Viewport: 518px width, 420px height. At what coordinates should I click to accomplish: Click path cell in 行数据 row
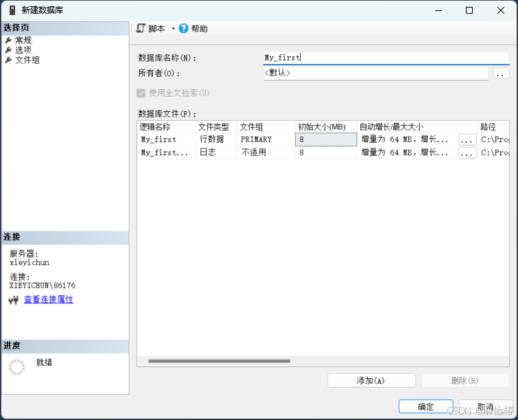click(493, 139)
